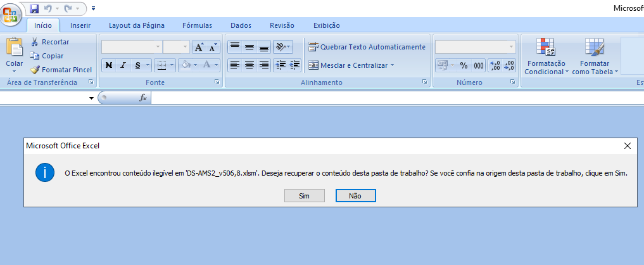Open the fill color bucket swatch
Image resolution: width=644 pixels, height=265 pixels.
click(x=186, y=65)
